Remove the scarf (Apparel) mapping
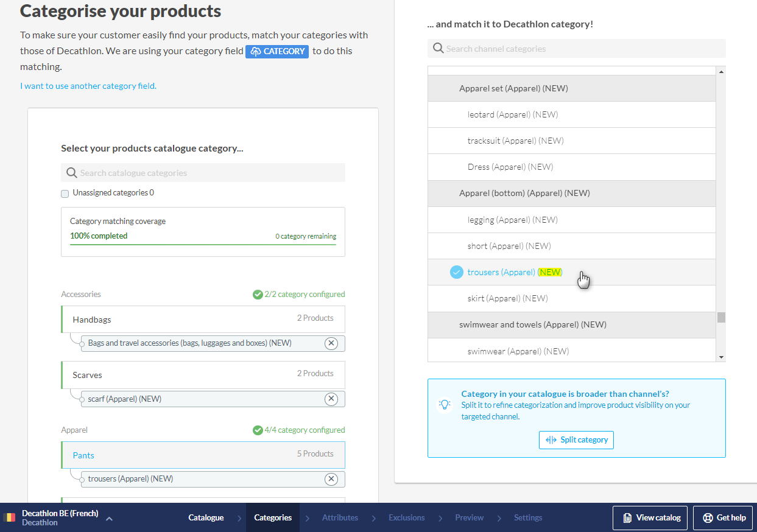Screen dimensions: 757x532 click(x=331, y=399)
